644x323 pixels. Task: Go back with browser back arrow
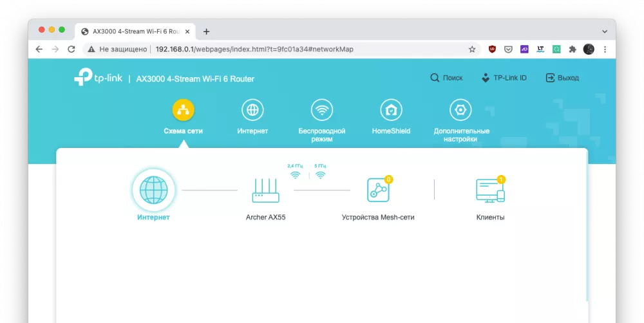(x=39, y=50)
